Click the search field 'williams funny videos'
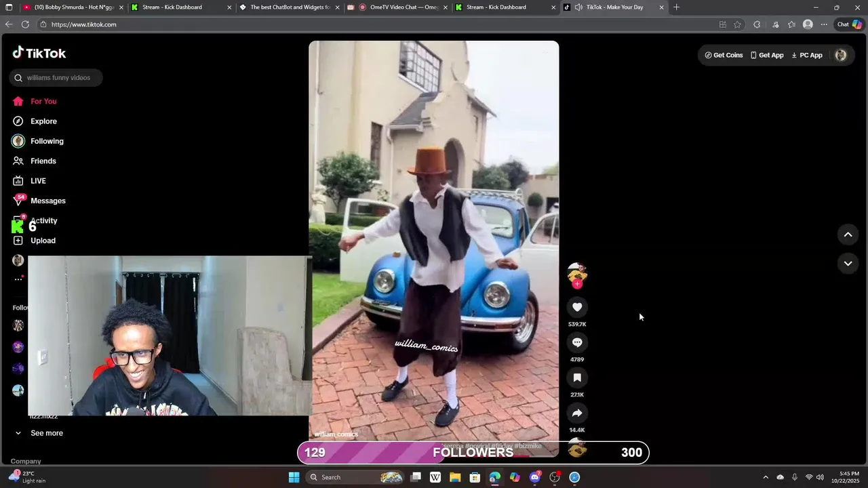 tap(56, 78)
